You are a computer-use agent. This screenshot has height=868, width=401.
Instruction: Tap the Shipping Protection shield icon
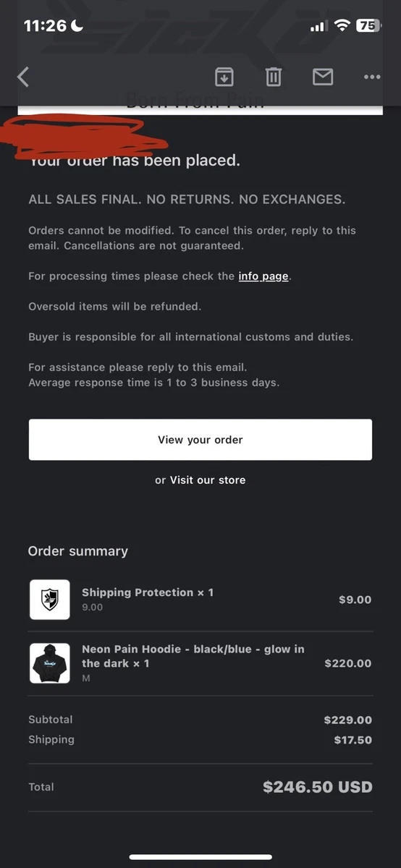click(50, 600)
